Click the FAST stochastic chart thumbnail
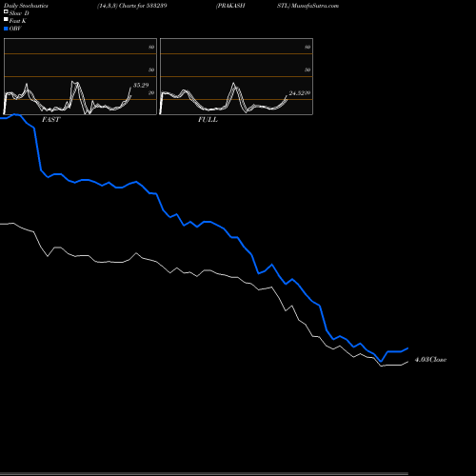Image resolution: width=476 pixels, height=476 pixels. [x=80, y=76]
